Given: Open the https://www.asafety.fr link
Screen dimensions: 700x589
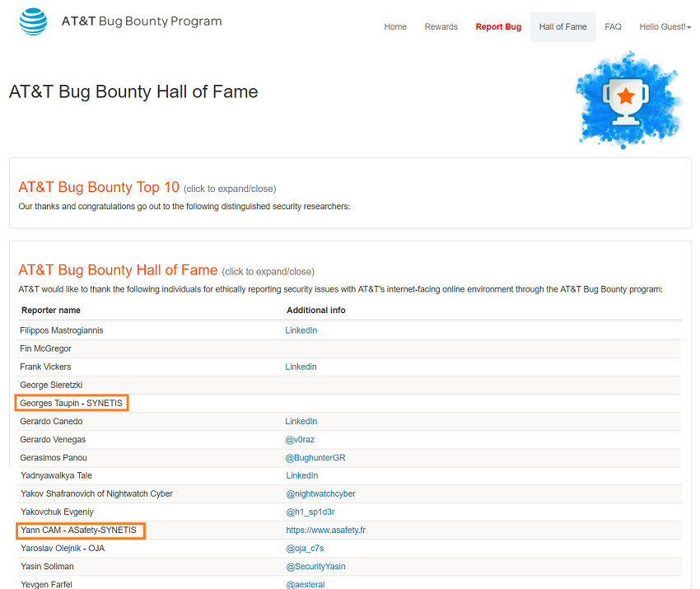Looking at the screenshot, I should pyautogui.click(x=326, y=530).
